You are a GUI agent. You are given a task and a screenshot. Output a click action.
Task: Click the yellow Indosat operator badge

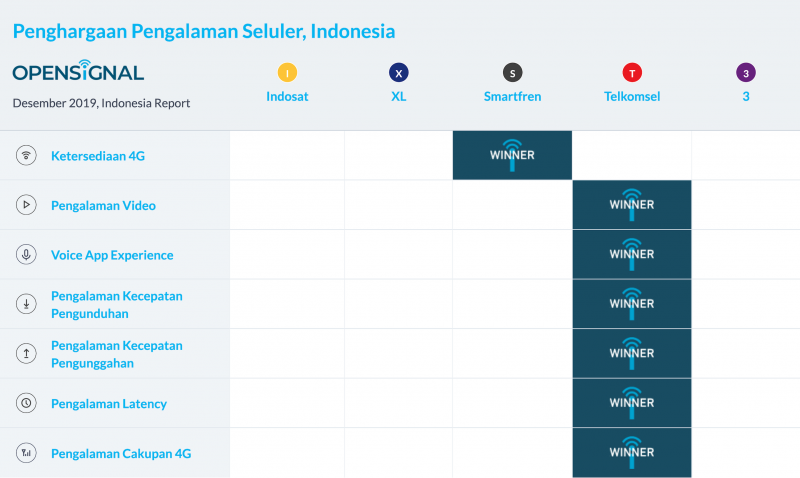(287, 72)
